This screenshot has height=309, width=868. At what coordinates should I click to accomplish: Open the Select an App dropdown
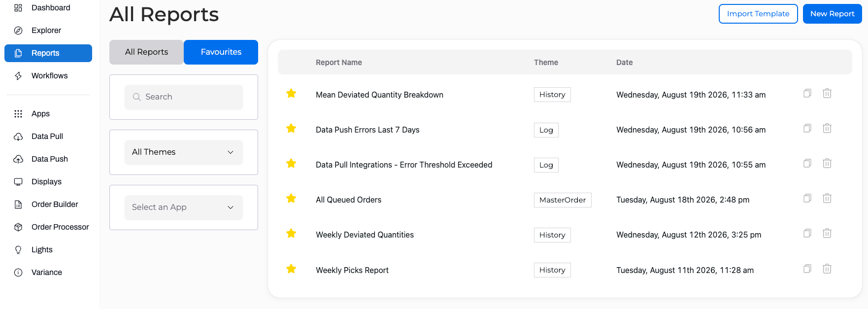click(x=184, y=207)
